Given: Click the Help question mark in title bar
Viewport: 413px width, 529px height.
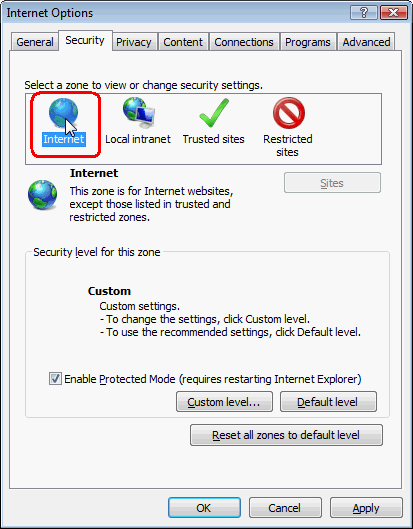Looking at the screenshot, I should click(x=364, y=13).
